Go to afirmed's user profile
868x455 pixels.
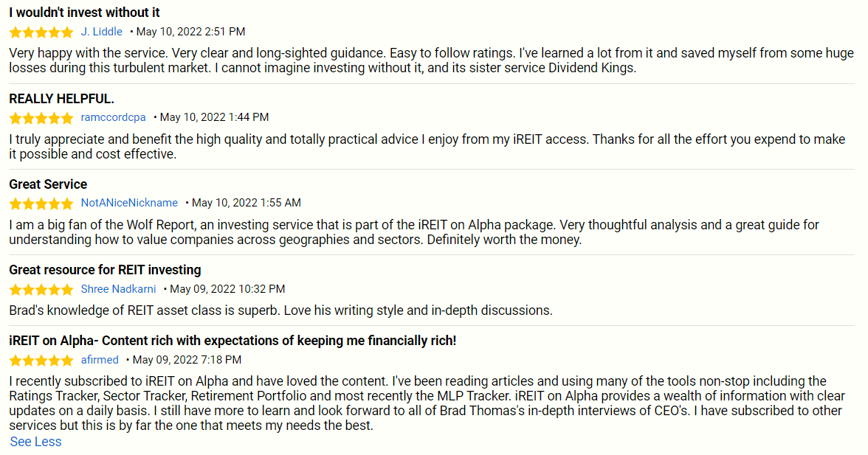pyautogui.click(x=100, y=360)
